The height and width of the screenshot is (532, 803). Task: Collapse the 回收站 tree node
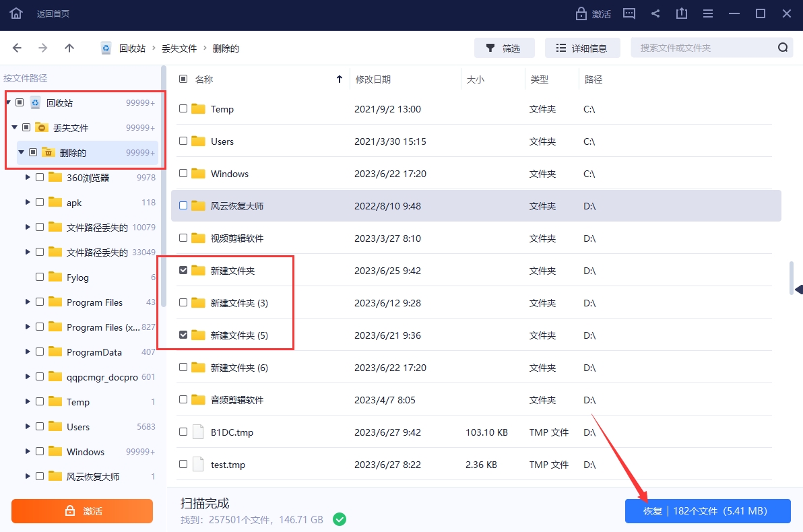8,103
